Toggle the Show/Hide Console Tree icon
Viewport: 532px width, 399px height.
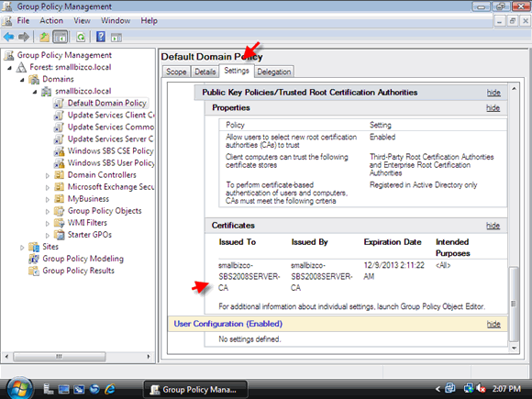point(60,37)
